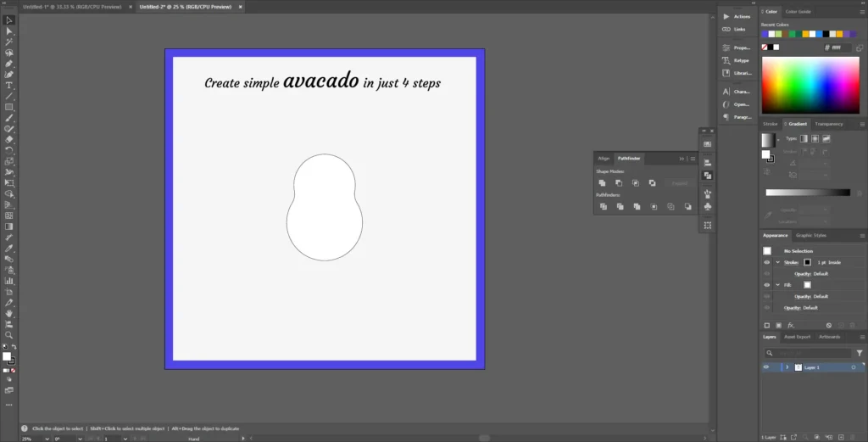Select the Hand tool

coord(8,314)
